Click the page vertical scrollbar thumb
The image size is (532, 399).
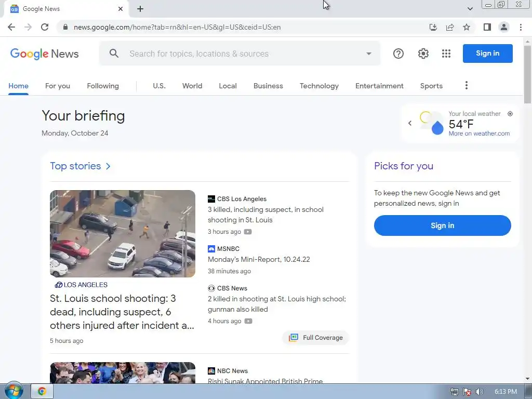(x=527, y=74)
